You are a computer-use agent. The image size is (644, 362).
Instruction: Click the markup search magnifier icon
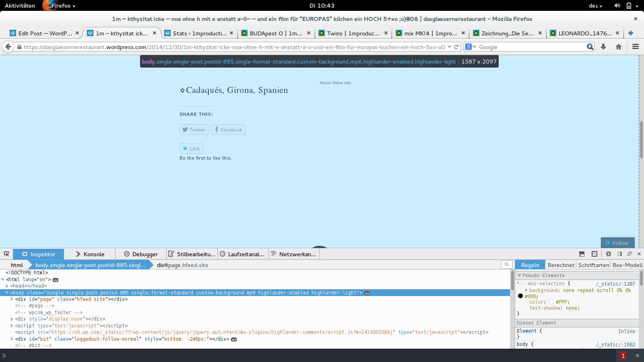point(507,264)
